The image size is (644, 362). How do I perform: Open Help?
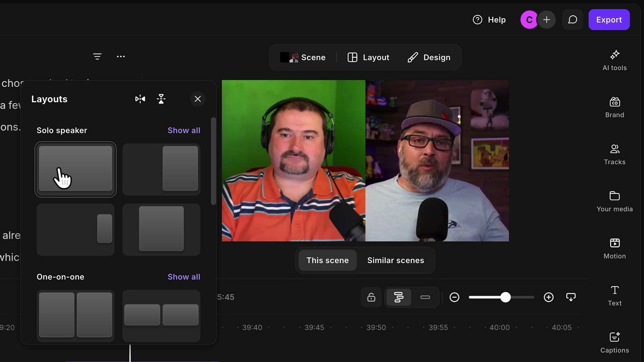pyautogui.click(x=489, y=20)
